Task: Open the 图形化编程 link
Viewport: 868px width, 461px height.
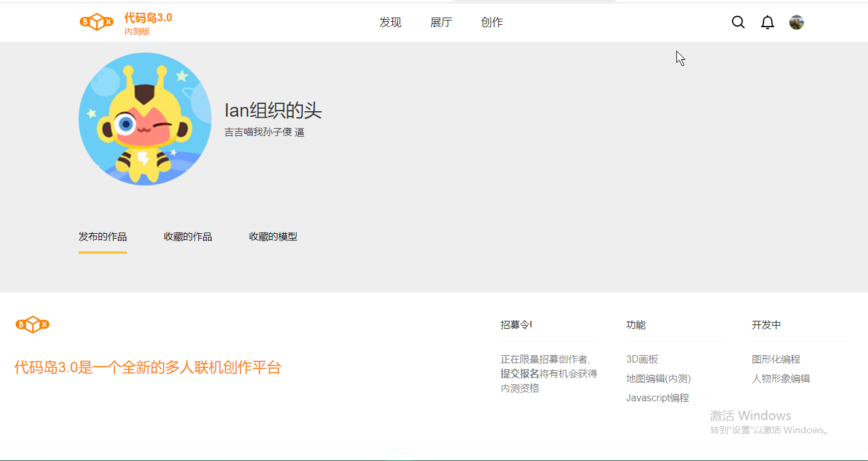Action: [776, 359]
